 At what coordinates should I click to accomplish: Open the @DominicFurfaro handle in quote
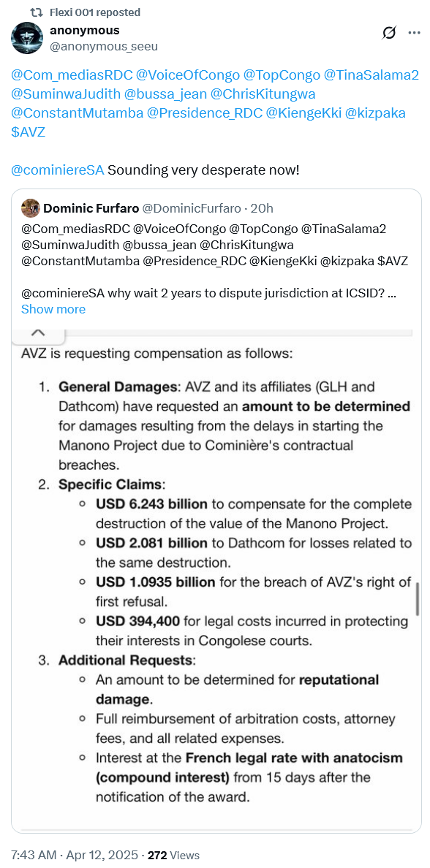pos(192,209)
